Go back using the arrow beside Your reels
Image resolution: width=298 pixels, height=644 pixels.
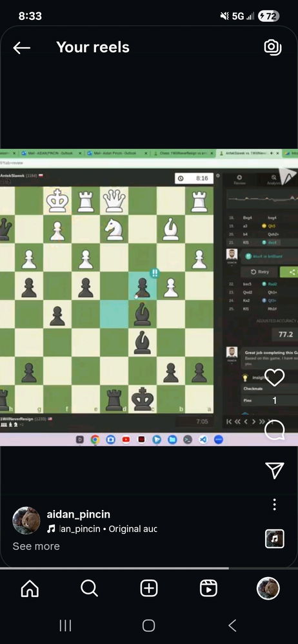tap(21, 48)
